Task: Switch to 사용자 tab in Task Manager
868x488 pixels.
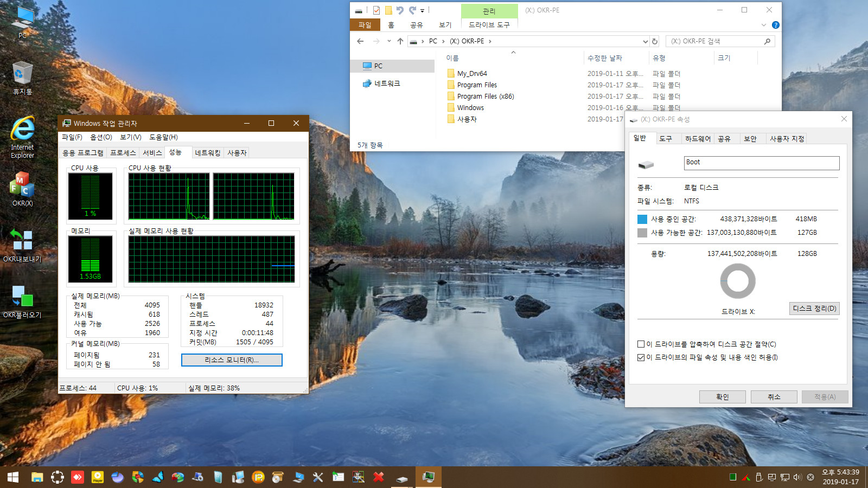Action: 237,153
